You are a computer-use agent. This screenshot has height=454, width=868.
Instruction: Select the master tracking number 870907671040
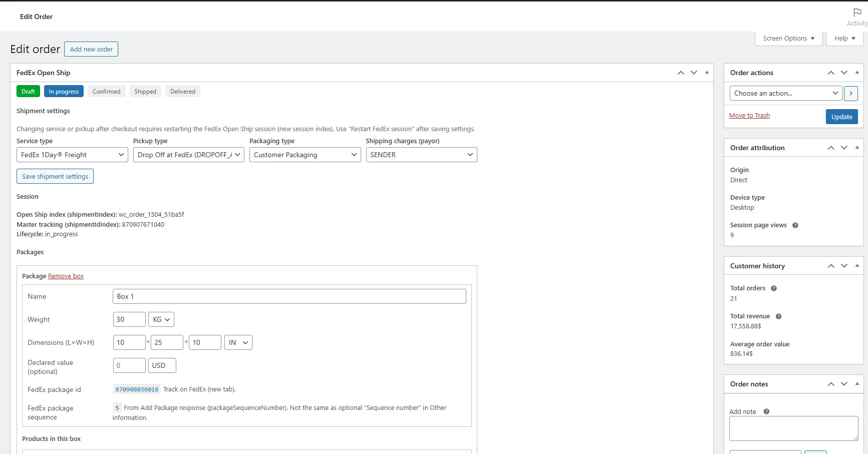tap(143, 225)
